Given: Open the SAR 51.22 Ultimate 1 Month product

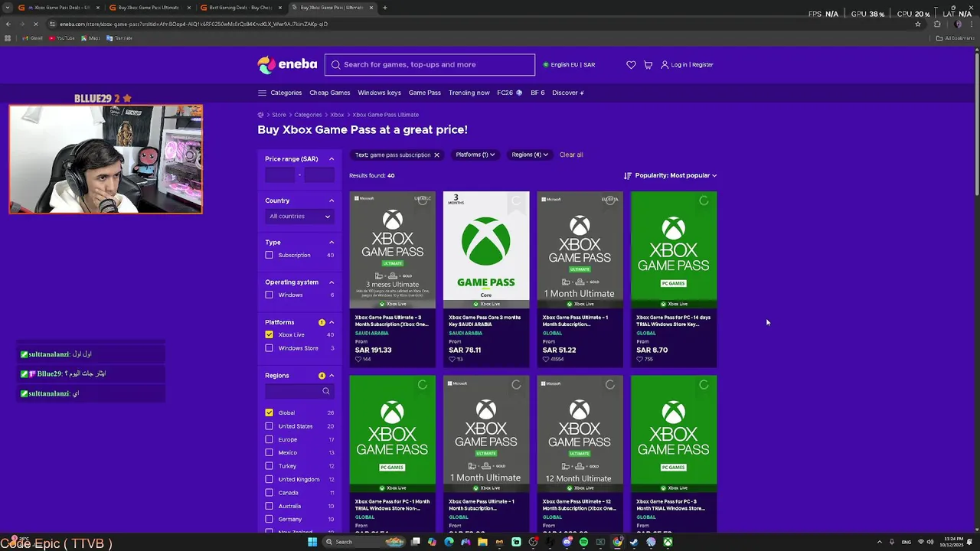Looking at the screenshot, I should 580,279.
